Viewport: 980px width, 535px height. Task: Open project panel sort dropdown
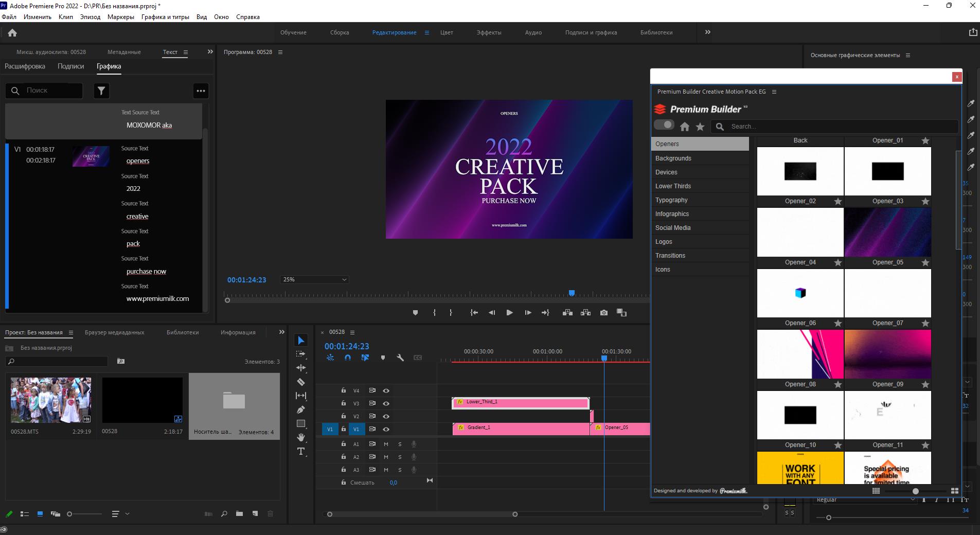[120, 513]
